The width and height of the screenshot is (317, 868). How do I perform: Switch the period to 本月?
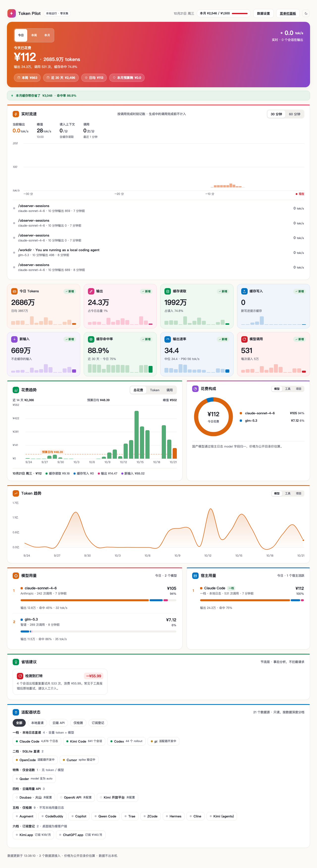(47, 35)
